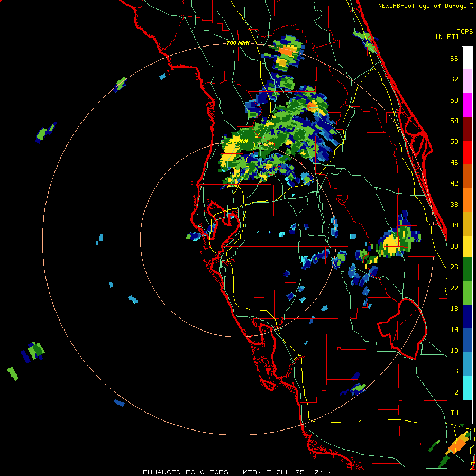Click the [K FT] units label
This screenshot has height=476, width=476.
point(447,36)
